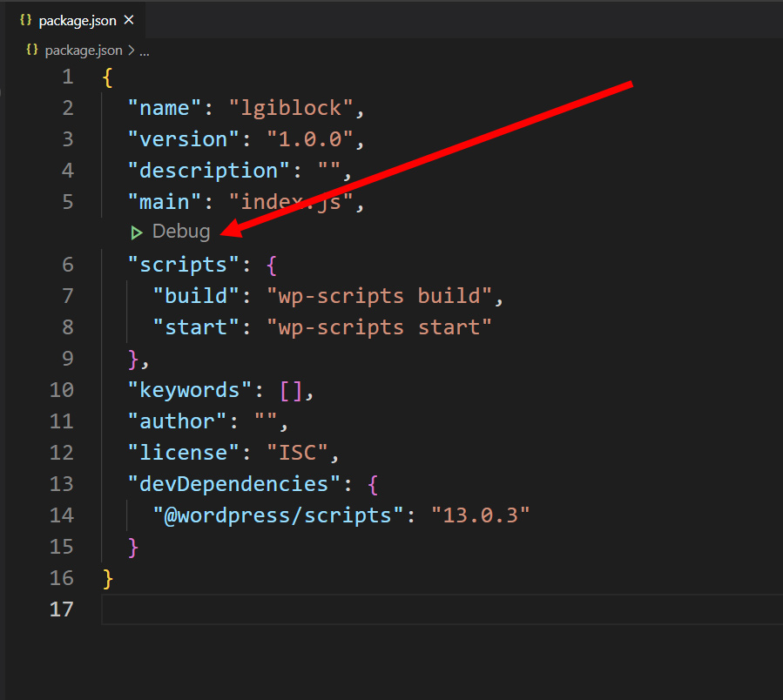This screenshot has width=783, height=700.
Task: Place cursor on "name" key
Action: pos(165,108)
